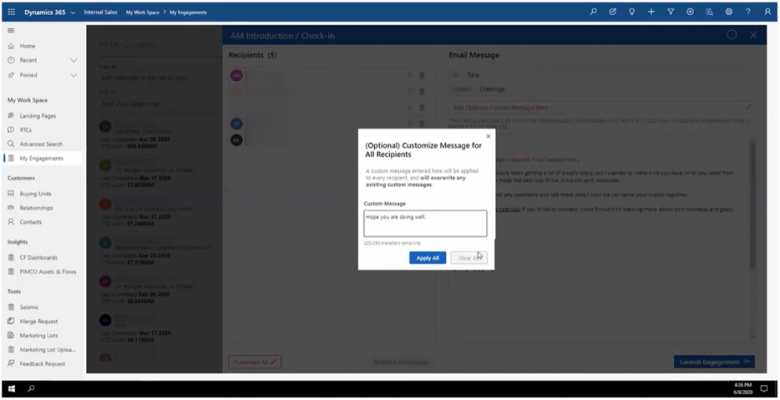Expand the Recent section chevron
Image resolution: width=780 pixels, height=400 pixels.
coord(74,60)
